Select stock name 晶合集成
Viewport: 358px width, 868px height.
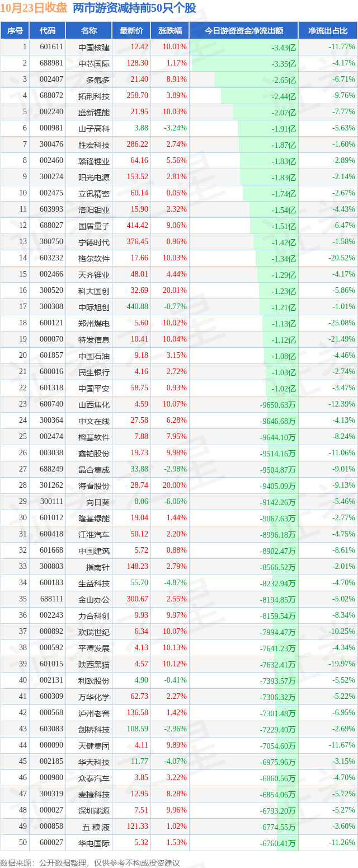point(94,469)
